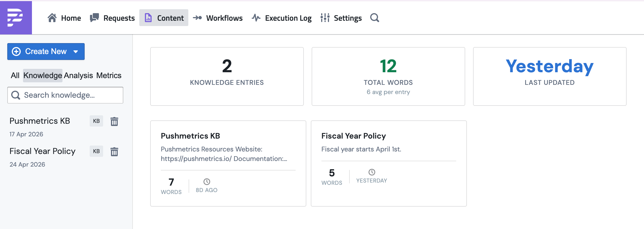This screenshot has height=229, width=644.
Task: Focus the Search knowledge input field
Action: 65,95
